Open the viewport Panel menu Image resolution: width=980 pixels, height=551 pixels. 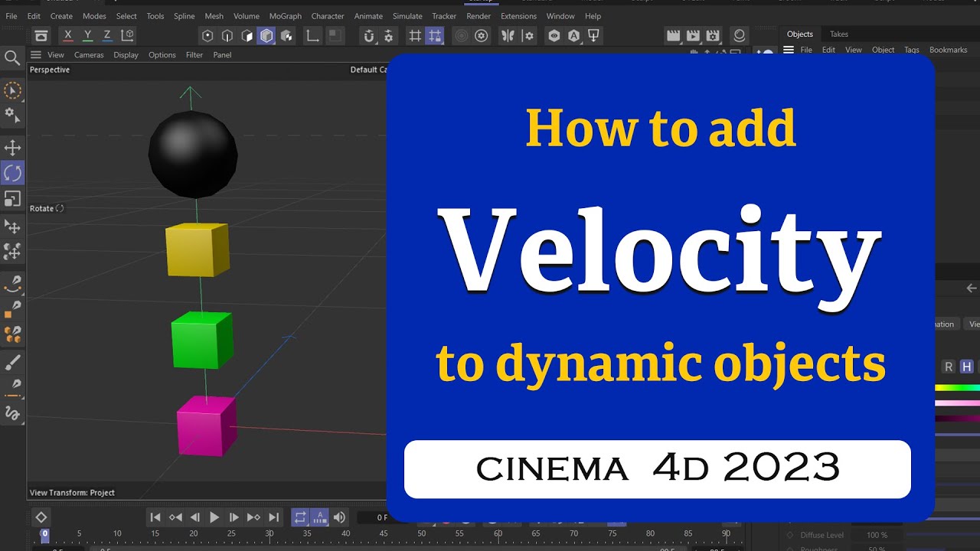(x=222, y=55)
